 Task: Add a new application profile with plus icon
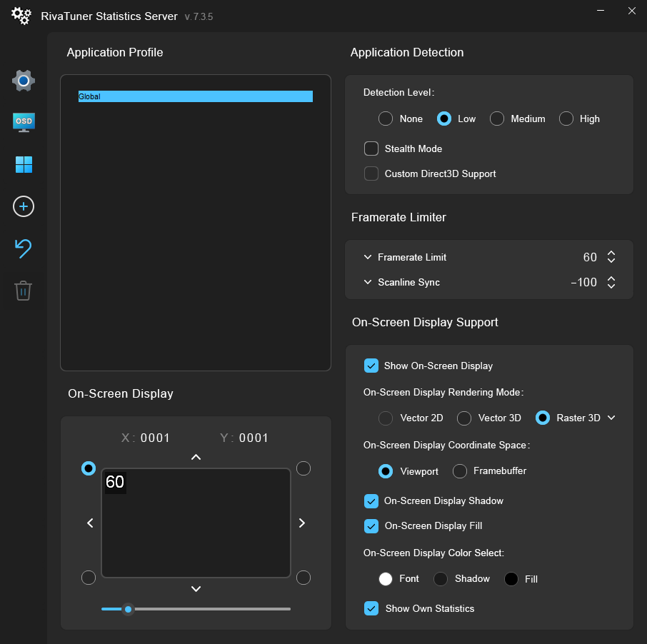[23, 206]
